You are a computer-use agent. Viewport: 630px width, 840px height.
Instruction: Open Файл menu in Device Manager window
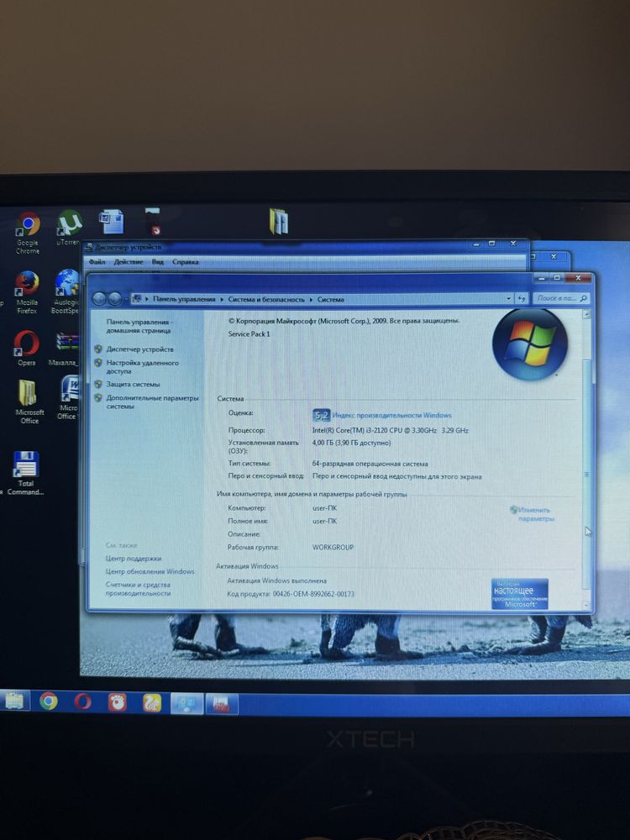[97, 261]
